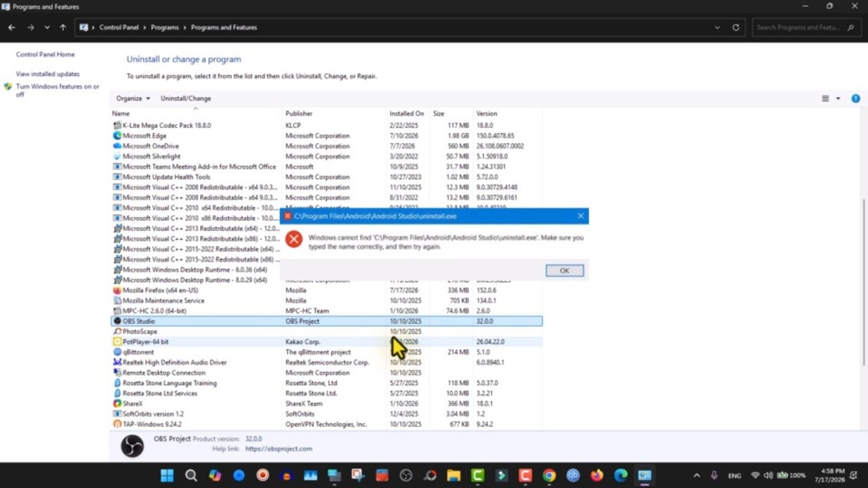
Task: Sort by the Size column header
Action: (450, 113)
